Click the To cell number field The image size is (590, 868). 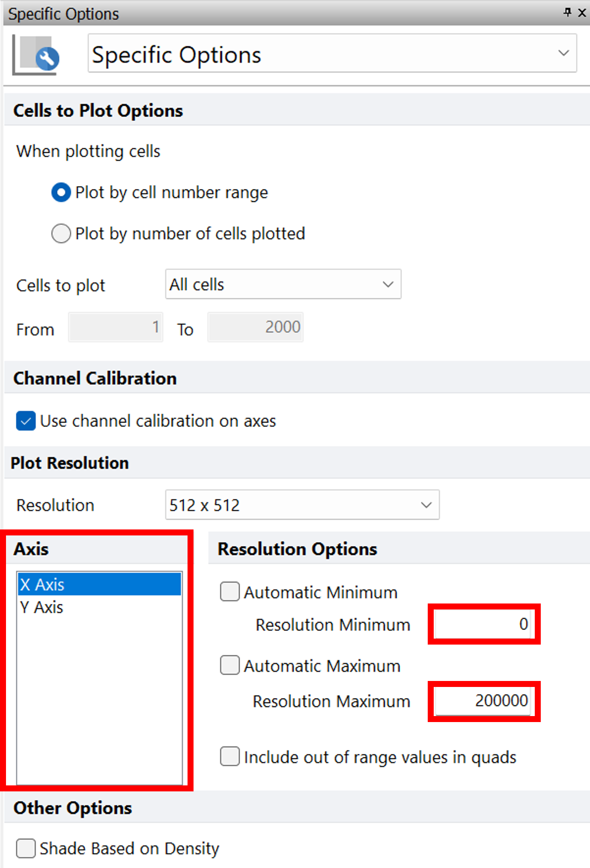coord(255,327)
